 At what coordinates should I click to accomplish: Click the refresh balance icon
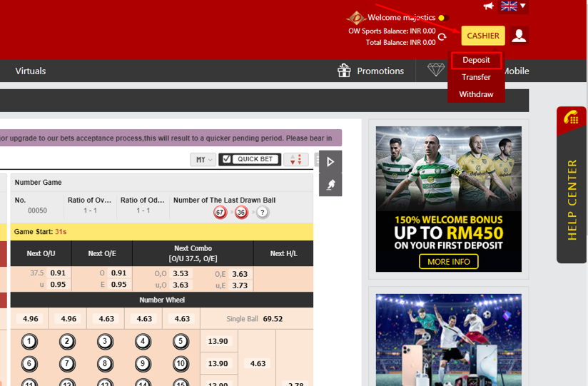(442, 37)
